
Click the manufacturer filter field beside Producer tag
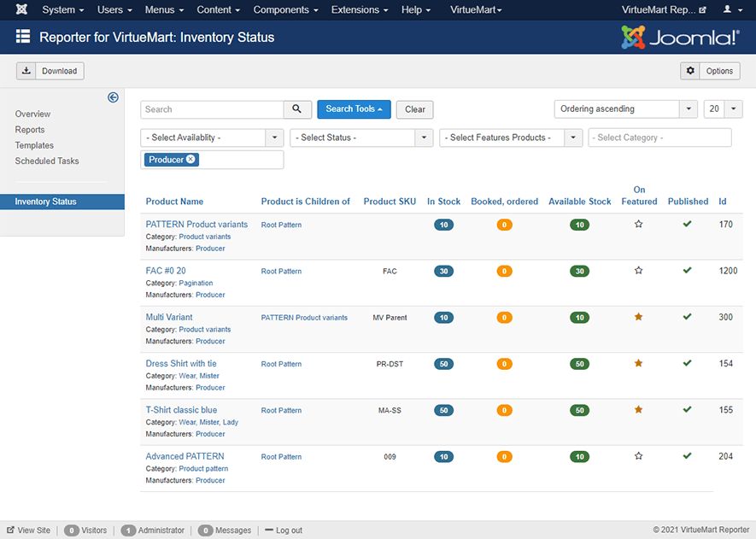[241, 160]
